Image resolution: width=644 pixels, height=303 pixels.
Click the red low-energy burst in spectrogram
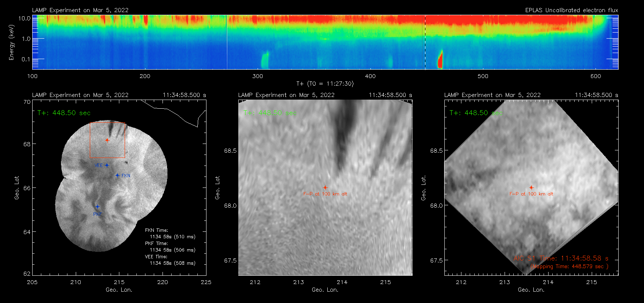coord(440,59)
